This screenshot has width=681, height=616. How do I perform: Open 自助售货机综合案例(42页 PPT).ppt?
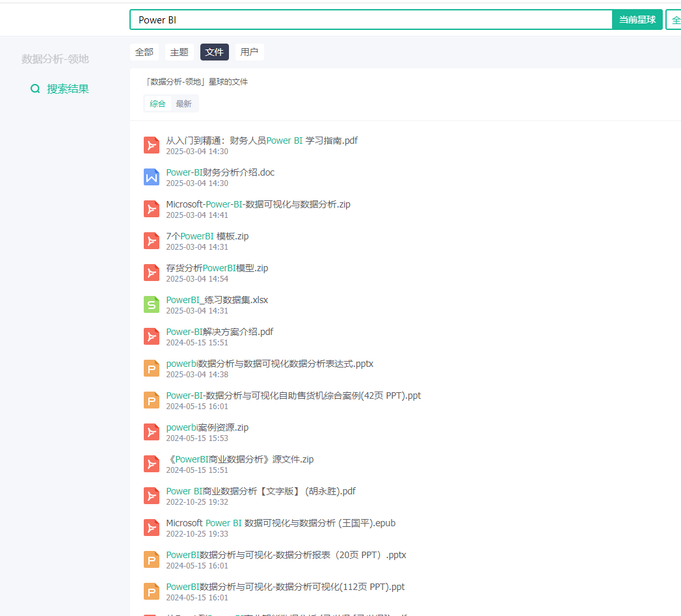(293, 395)
